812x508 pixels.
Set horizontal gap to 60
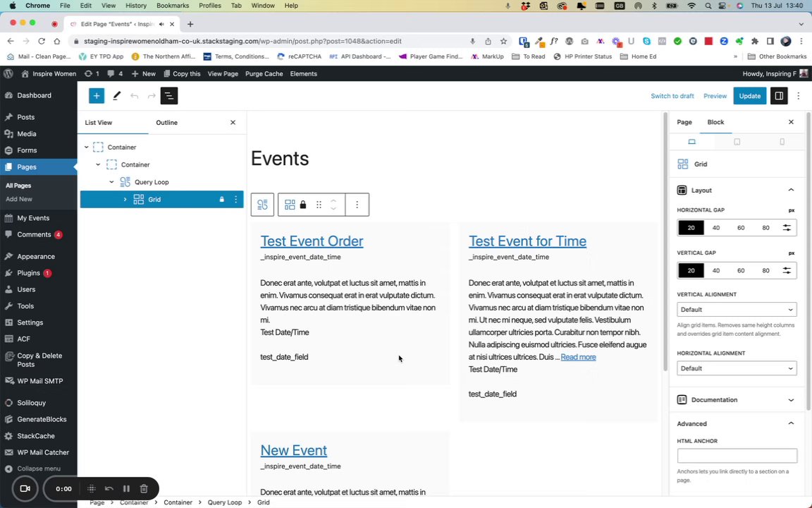pyautogui.click(x=741, y=228)
